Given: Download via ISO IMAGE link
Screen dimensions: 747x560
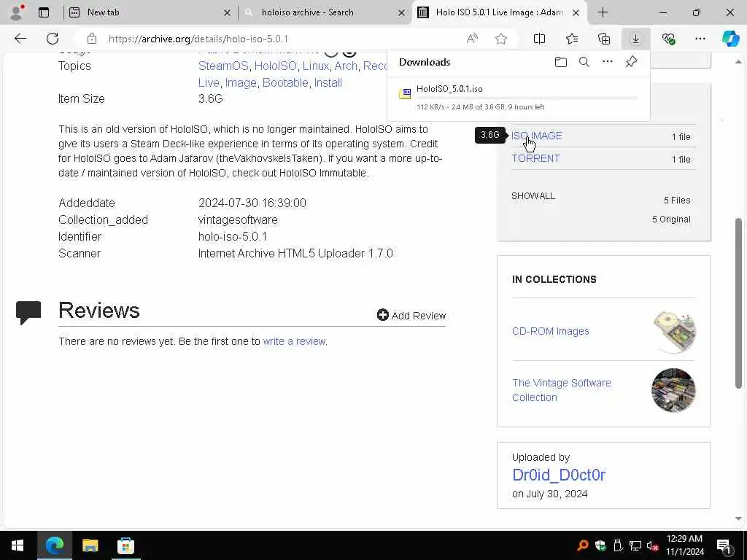Looking at the screenshot, I should click(x=536, y=136).
